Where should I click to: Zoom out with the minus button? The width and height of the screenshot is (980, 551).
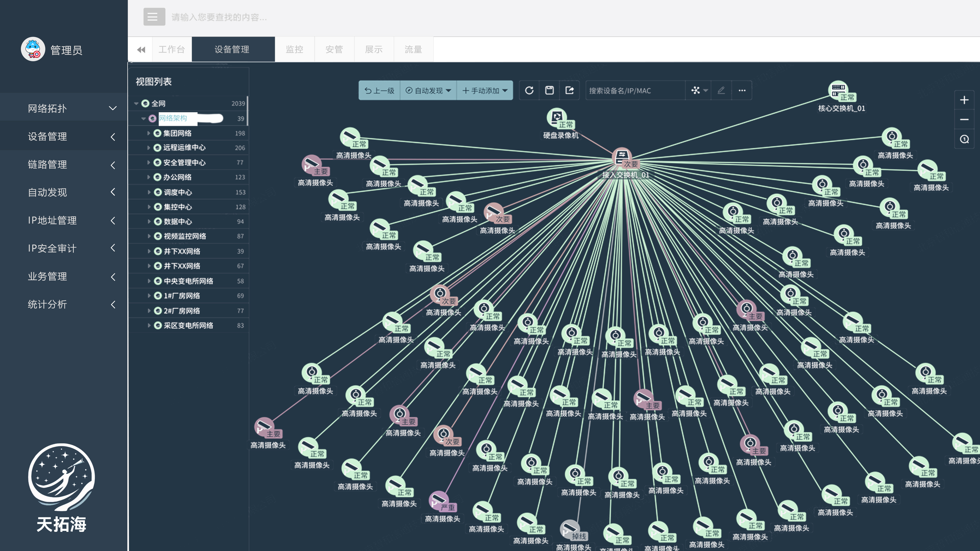click(x=964, y=120)
